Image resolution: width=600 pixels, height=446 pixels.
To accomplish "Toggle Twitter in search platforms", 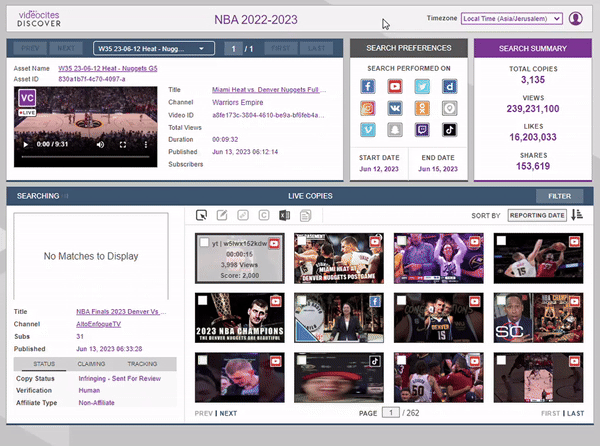I will click(x=422, y=86).
